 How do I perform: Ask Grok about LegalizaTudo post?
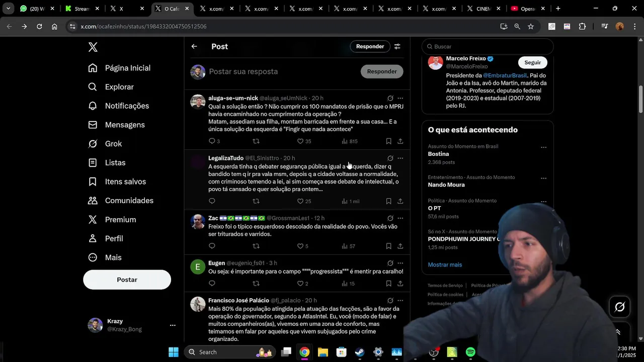pyautogui.click(x=390, y=158)
